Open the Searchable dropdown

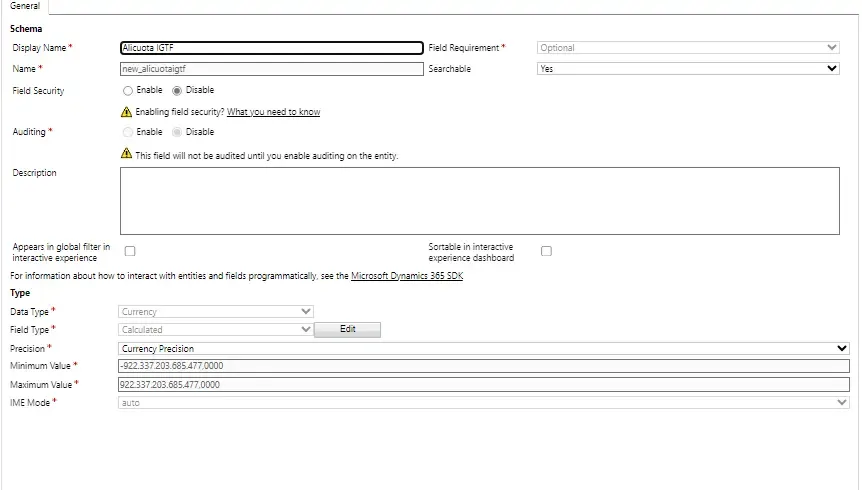688,69
